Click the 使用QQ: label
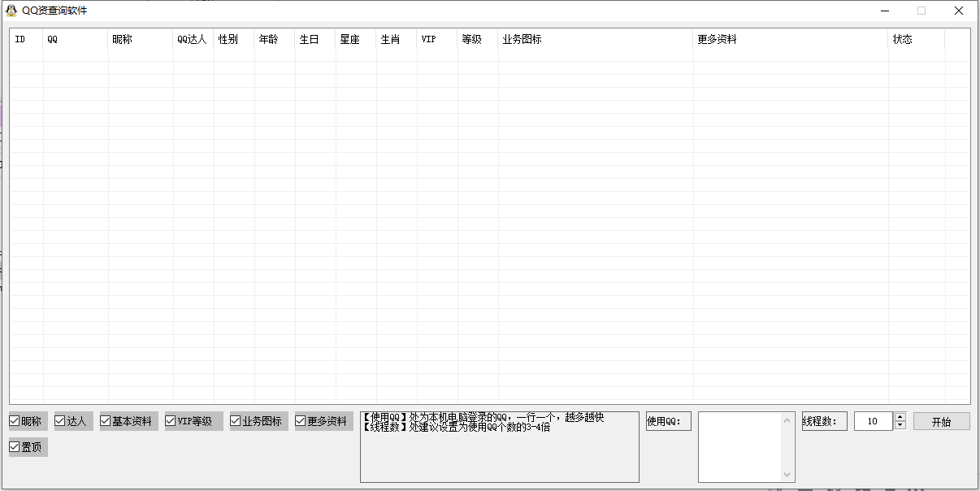The height and width of the screenshot is (491, 980). tap(669, 421)
